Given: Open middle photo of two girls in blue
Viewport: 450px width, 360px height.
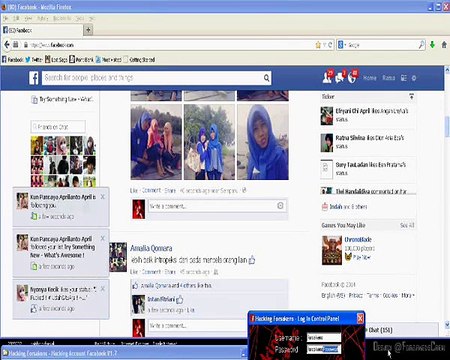Looking at the screenshot, I should (x=209, y=142).
